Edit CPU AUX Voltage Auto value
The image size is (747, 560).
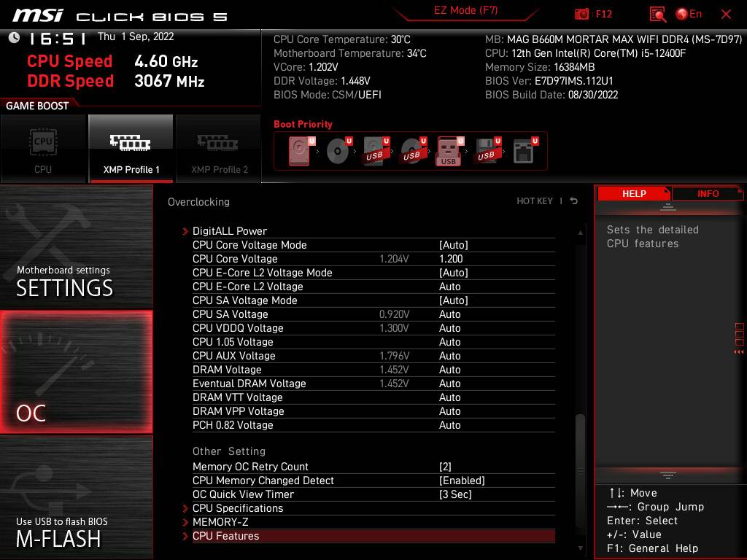point(449,355)
